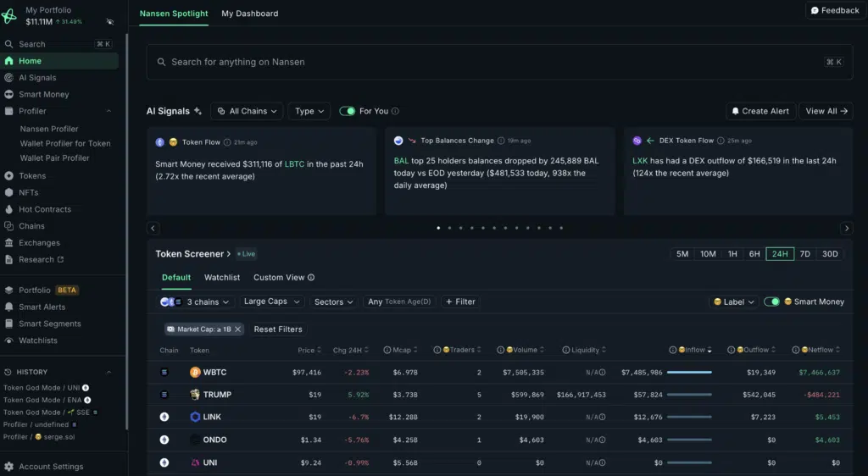The width and height of the screenshot is (868, 476).
Task: Open the Token Screener heading link
Action: click(x=193, y=254)
